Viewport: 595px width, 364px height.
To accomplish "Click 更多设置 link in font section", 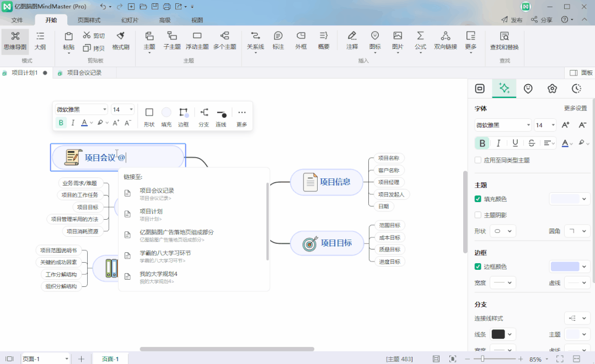I will (575, 108).
